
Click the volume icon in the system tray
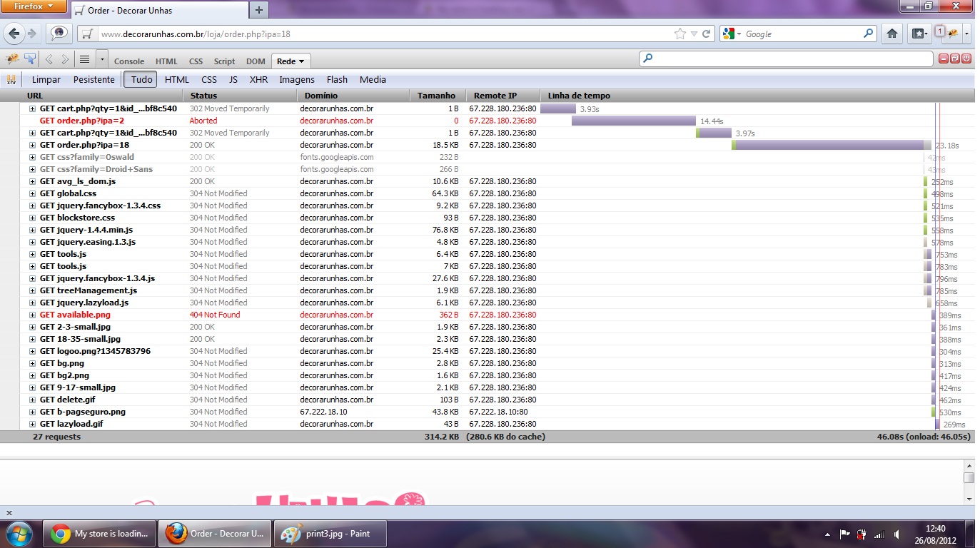(896, 534)
